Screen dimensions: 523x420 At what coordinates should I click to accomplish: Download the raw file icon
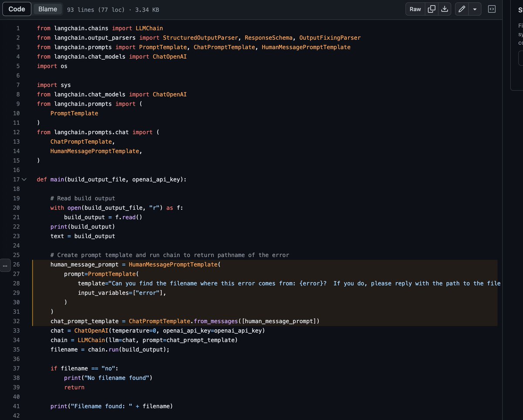click(445, 9)
